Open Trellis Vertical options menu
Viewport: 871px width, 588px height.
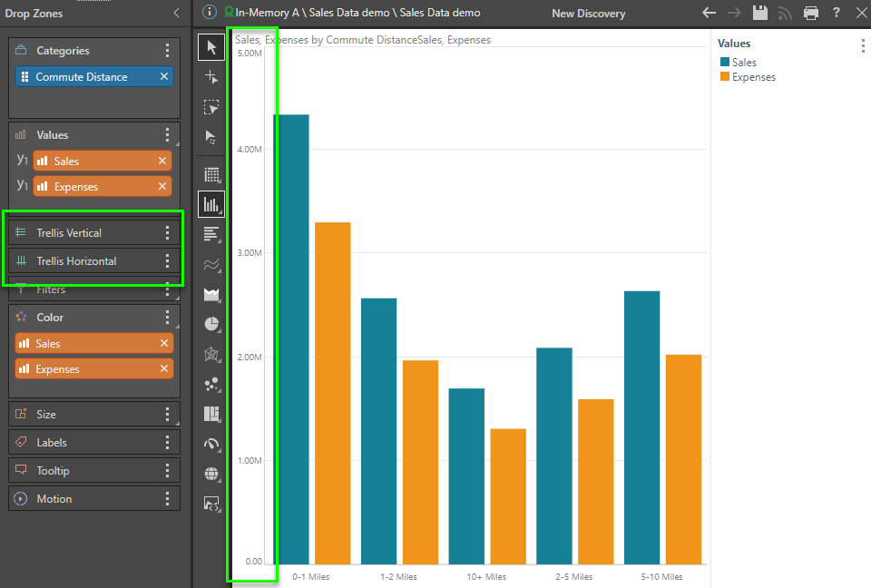167,233
